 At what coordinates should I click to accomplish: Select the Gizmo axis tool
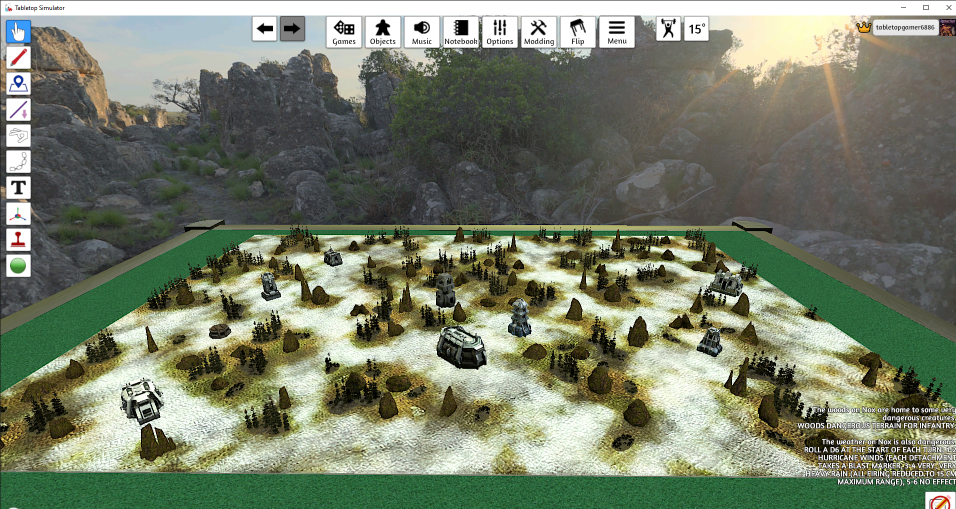coord(18,214)
